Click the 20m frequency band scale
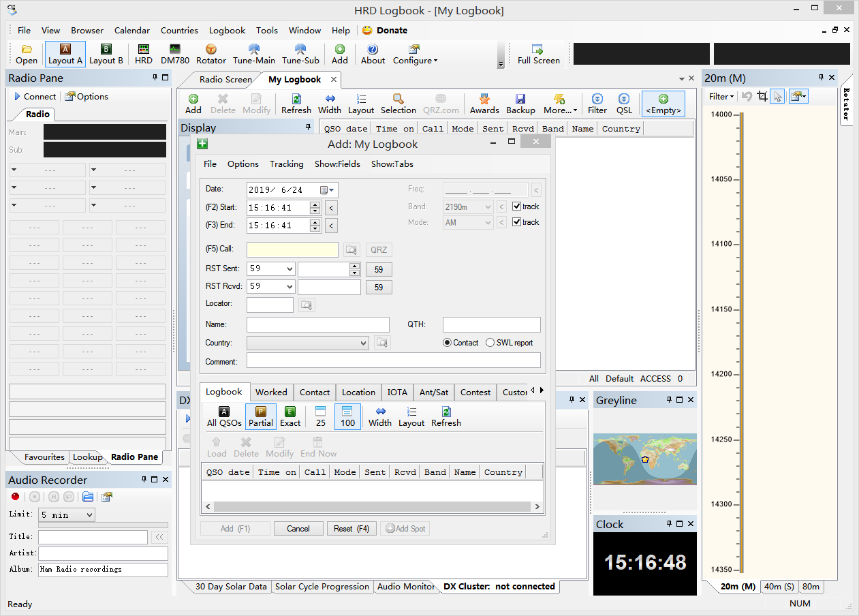Screen dimensions: 859x616 pyautogui.click(x=741, y=343)
